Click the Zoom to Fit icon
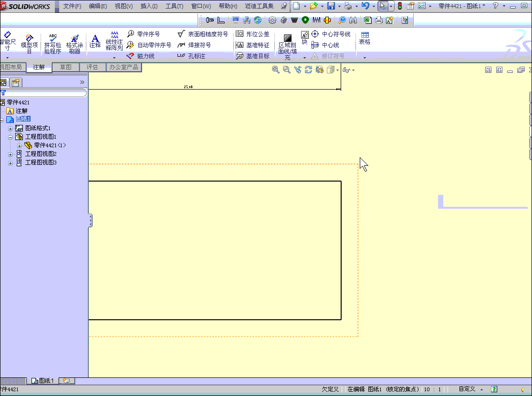Viewport: 532px width, 396px height. pyautogui.click(x=275, y=70)
